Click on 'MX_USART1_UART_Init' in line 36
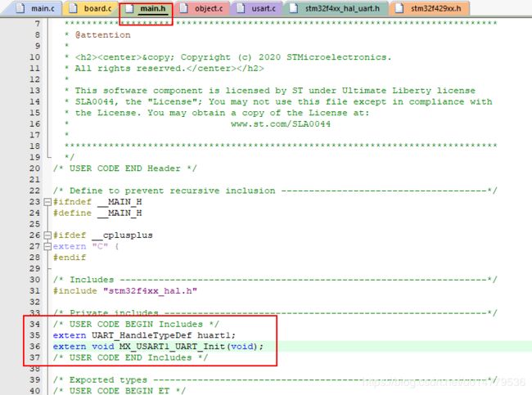Viewport: 532px width, 395px height. pyautogui.click(x=172, y=347)
